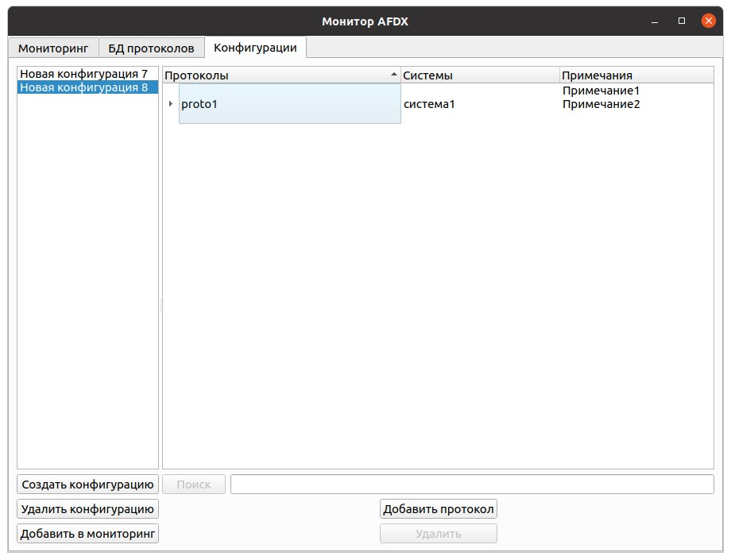The height and width of the screenshot is (560, 731).
Task: Click the Удалить конфигурацию button
Action: (x=87, y=508)
